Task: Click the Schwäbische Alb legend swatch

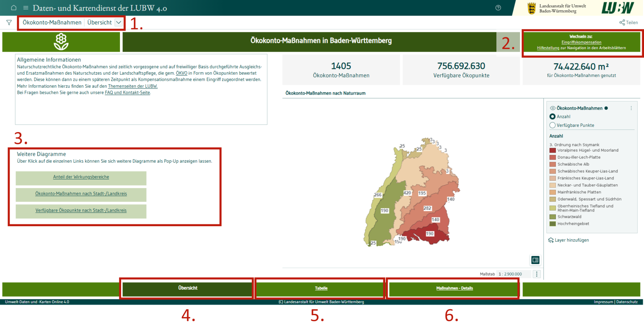Action: click(552, 164)
